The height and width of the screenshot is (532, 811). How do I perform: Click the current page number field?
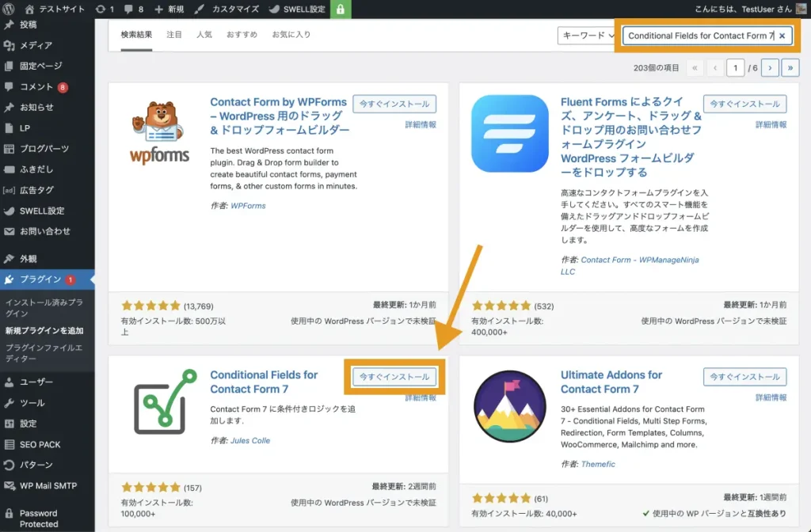click(x=736, y=68)
